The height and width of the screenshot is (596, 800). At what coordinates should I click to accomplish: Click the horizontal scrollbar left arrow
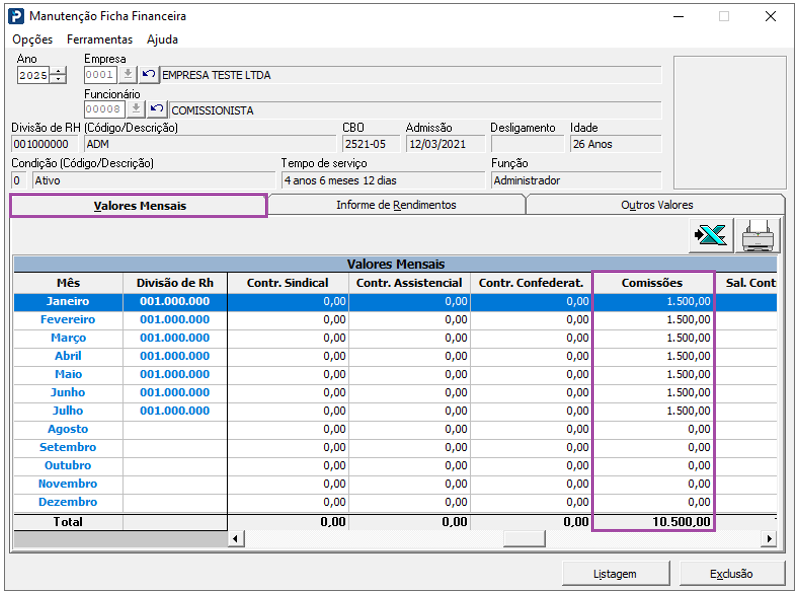click(236, 539)
